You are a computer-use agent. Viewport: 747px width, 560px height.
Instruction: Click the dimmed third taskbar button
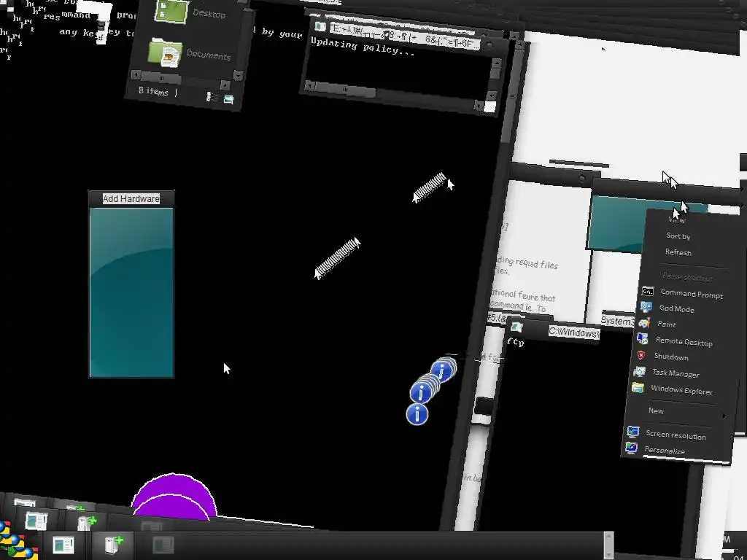[163, 545]
